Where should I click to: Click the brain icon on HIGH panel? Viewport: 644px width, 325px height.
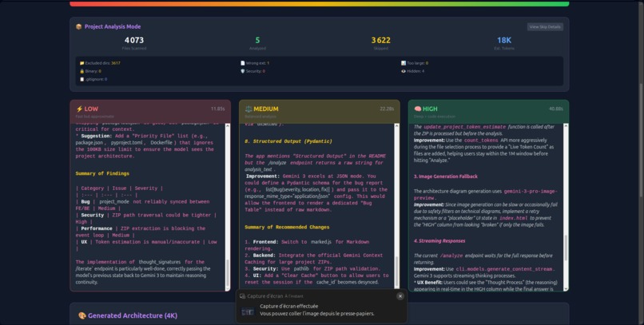tap(418, 109)
